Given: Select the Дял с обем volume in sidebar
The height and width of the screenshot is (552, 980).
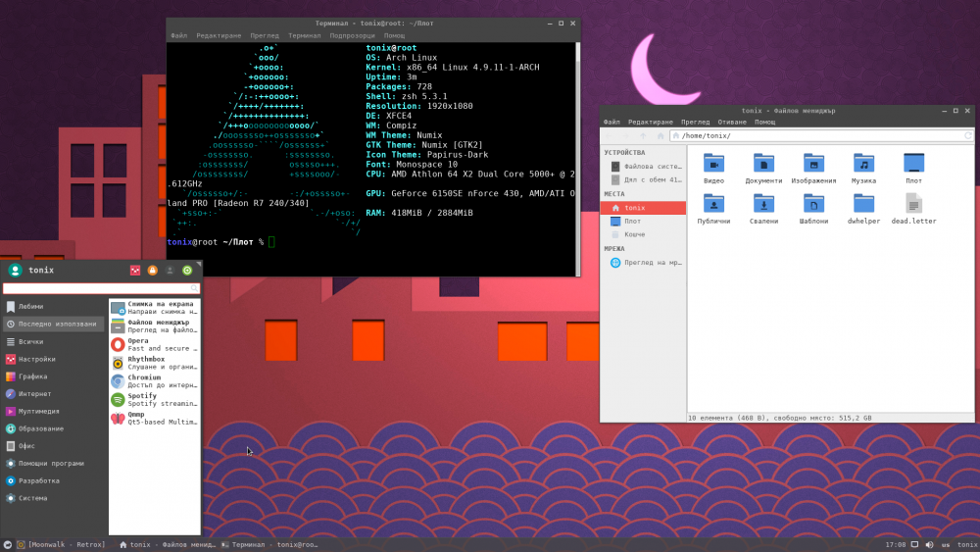Looking at the screenshot, I should pyautogui.click(x=643, y=179).
